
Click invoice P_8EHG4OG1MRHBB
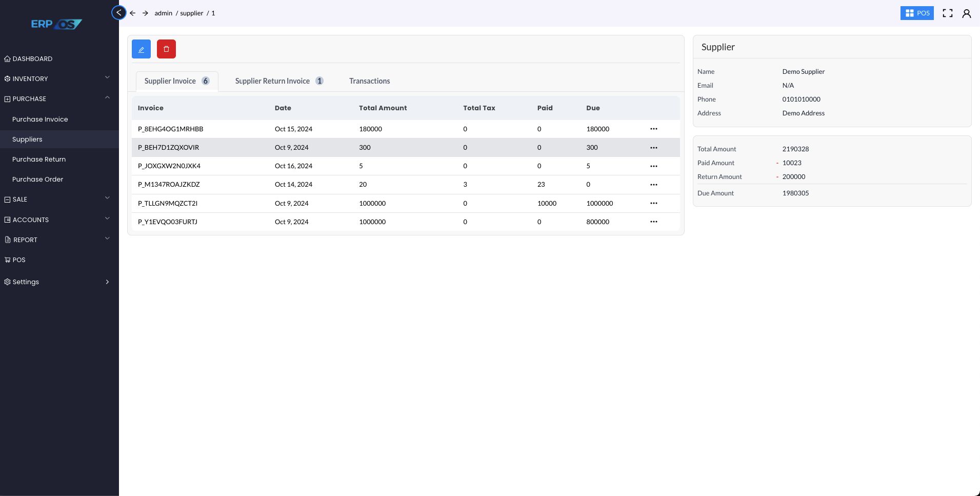click(x=170, y=129)
